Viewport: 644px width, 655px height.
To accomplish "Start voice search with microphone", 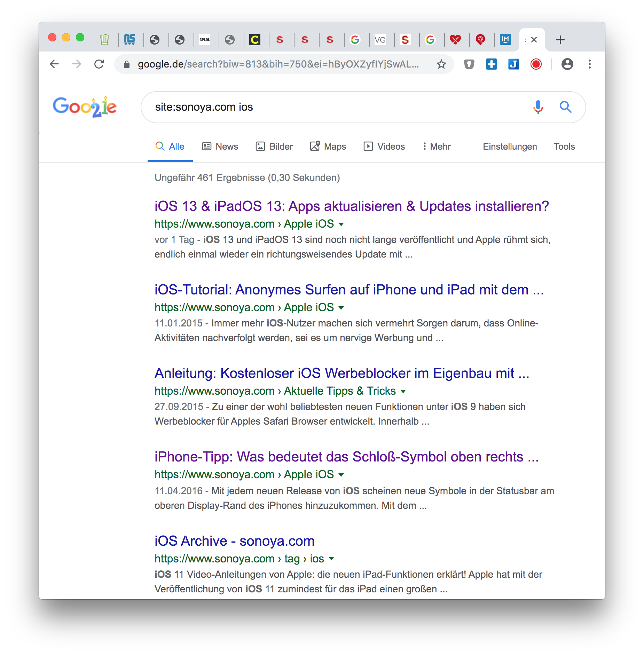I will click(x=538, y=107).
